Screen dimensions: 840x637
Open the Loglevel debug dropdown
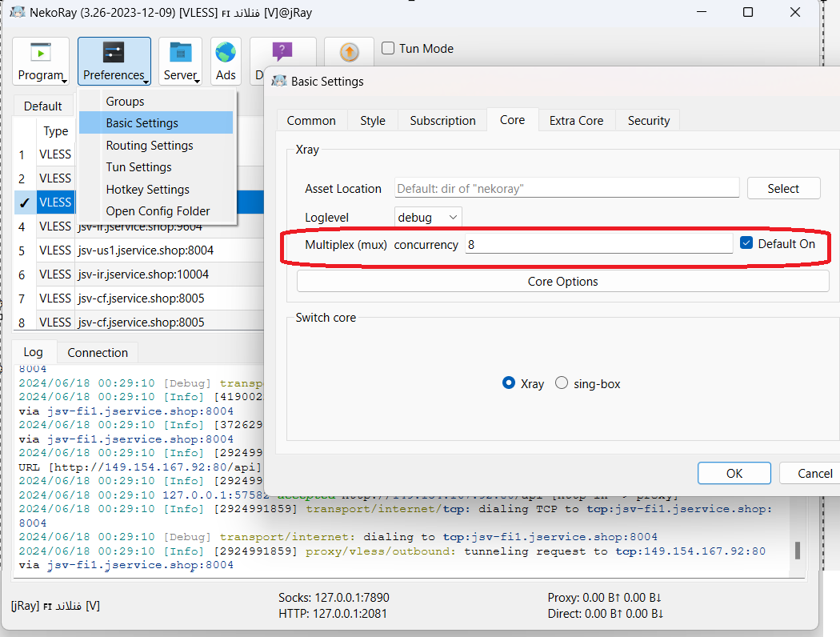(429, 218)
